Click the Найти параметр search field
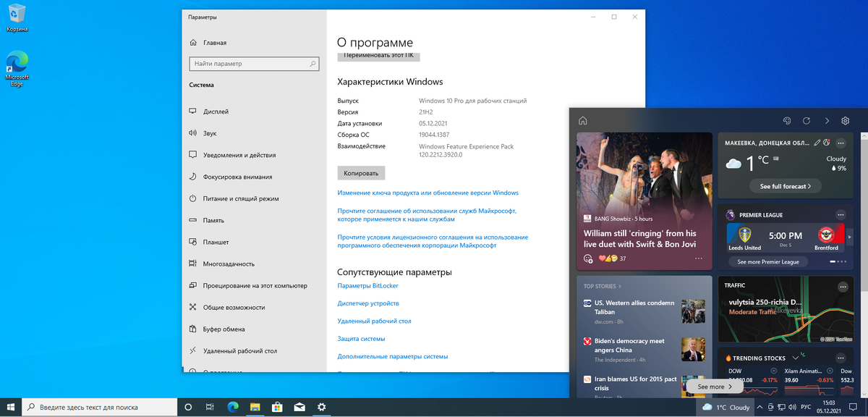 (x=254, y=64)
